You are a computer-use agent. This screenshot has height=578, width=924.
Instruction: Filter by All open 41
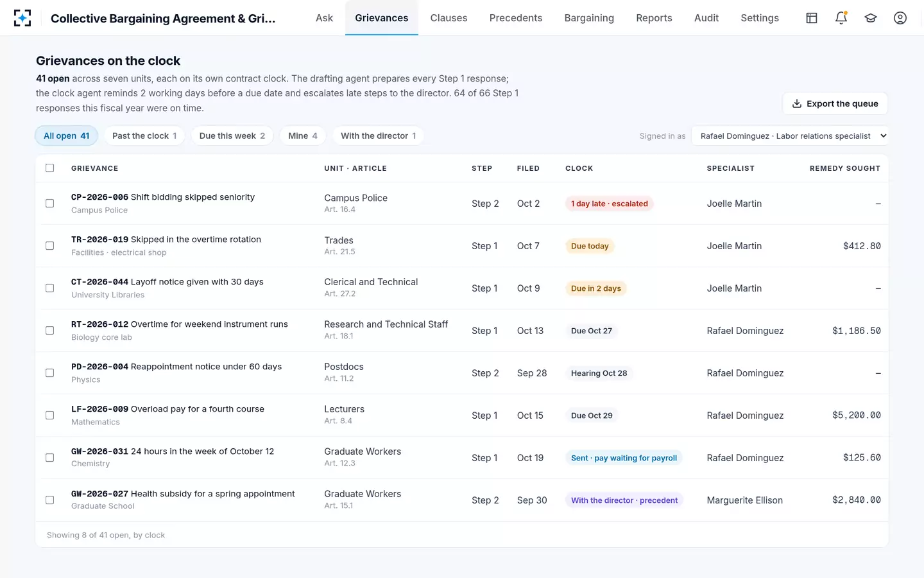(x=67, y=136)
